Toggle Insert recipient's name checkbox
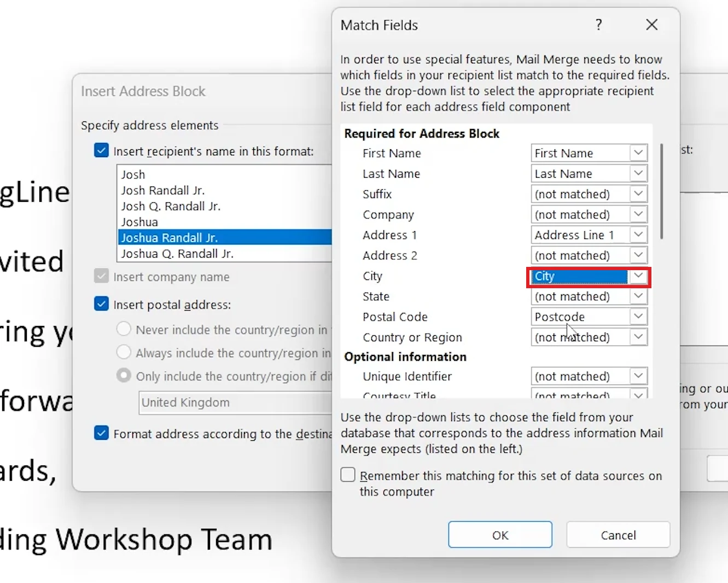The height and width of the screenshot is (583, 728). [x=101, y=150]
